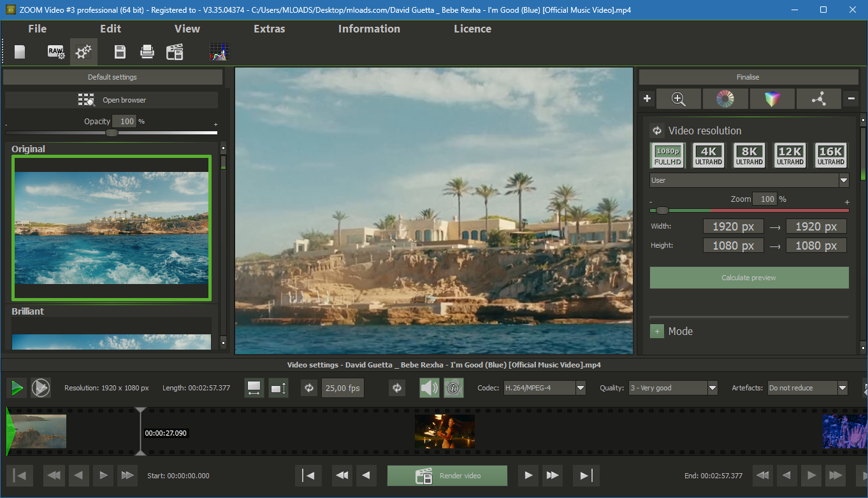Open the Edit menu
The width and height of the screenshot is (868, 498).
(111, 29)
